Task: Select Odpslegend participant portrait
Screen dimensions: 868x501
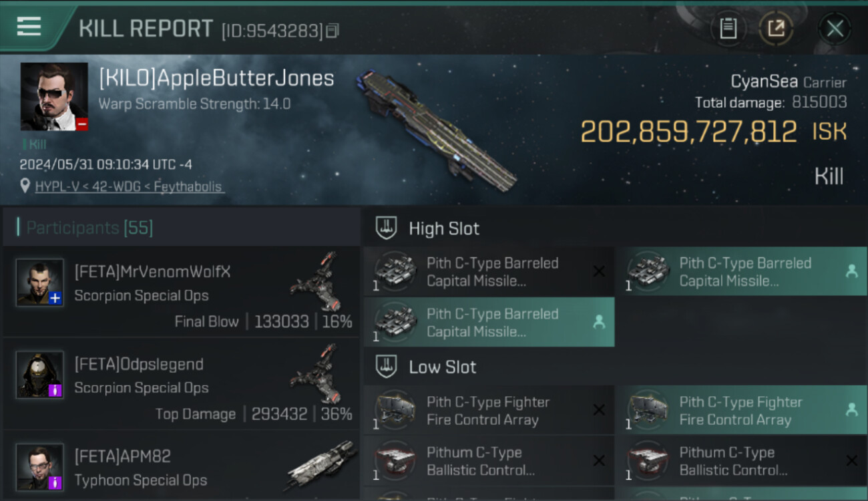Action: [x=40, y=375]
